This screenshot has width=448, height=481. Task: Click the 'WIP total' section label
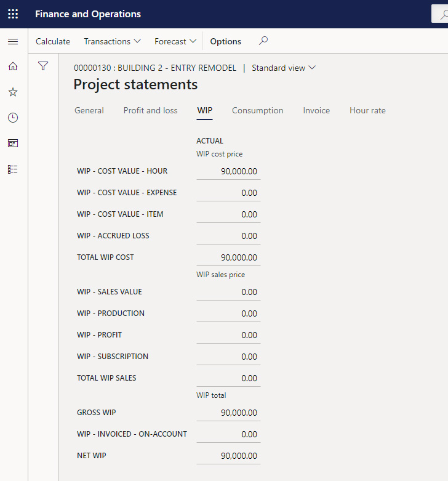coord(212,395)
